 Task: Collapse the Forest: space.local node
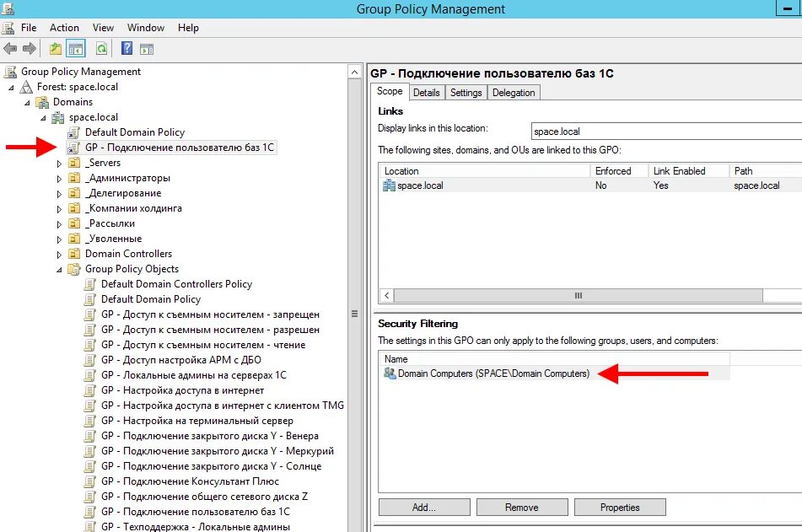tap(11, 88)
